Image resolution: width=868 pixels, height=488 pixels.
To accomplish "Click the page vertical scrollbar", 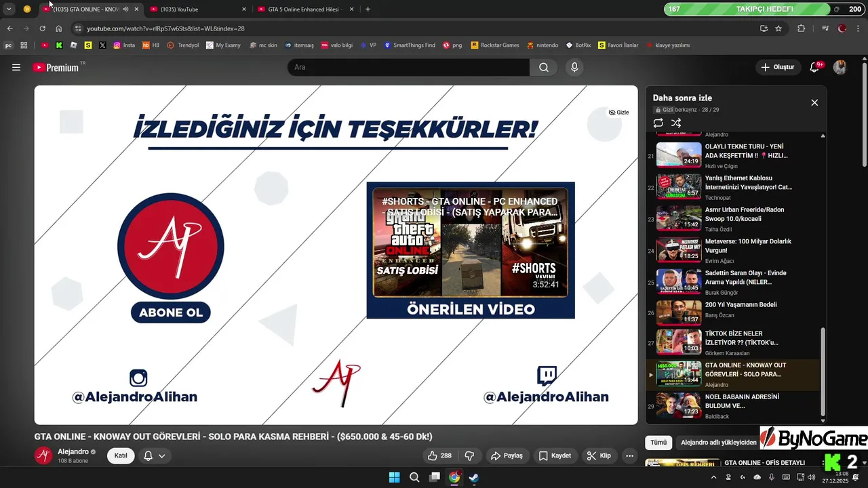I will 864,115.
